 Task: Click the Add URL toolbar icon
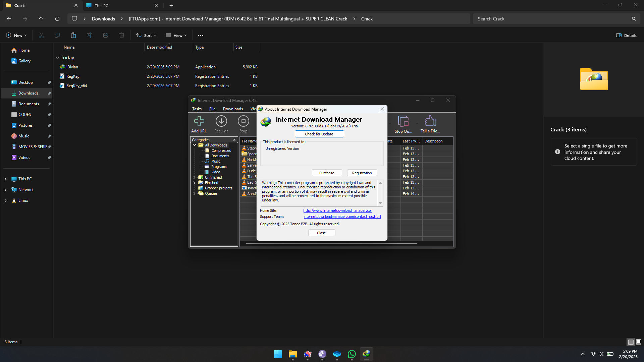tap(199, 121)
